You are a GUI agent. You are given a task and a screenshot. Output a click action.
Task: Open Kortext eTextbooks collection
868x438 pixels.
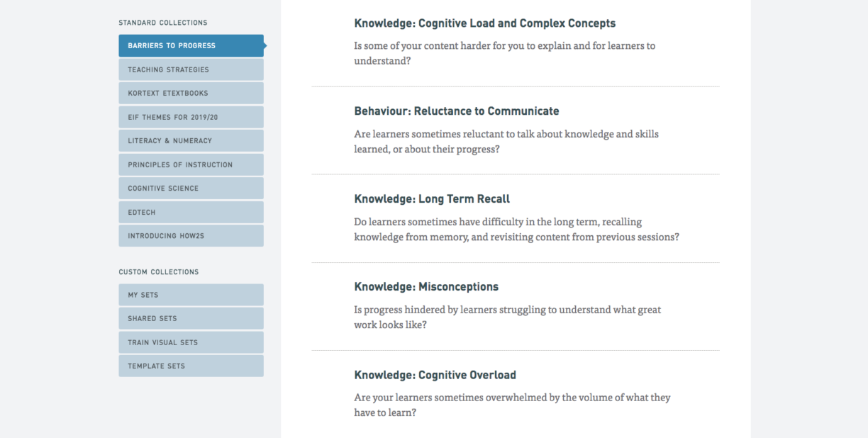191,93
